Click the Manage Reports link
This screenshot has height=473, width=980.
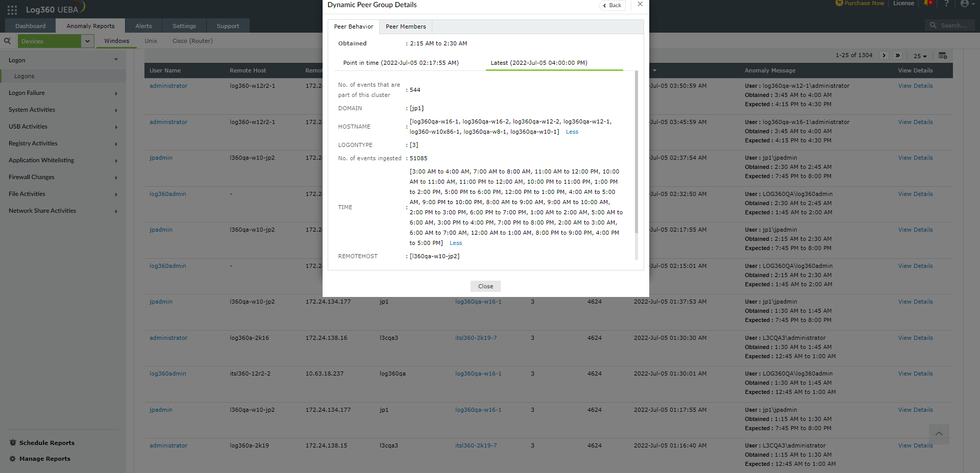coord(45,459)
